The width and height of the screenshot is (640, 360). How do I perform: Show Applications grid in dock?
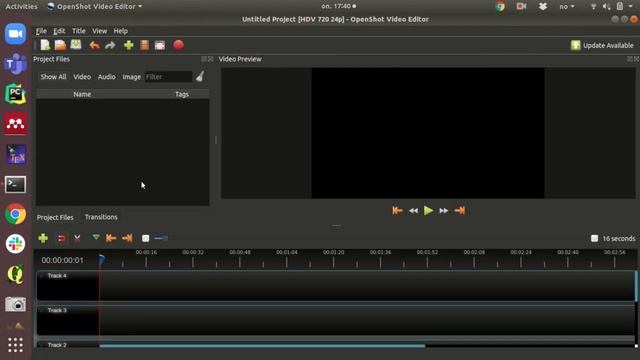point(16,345)
